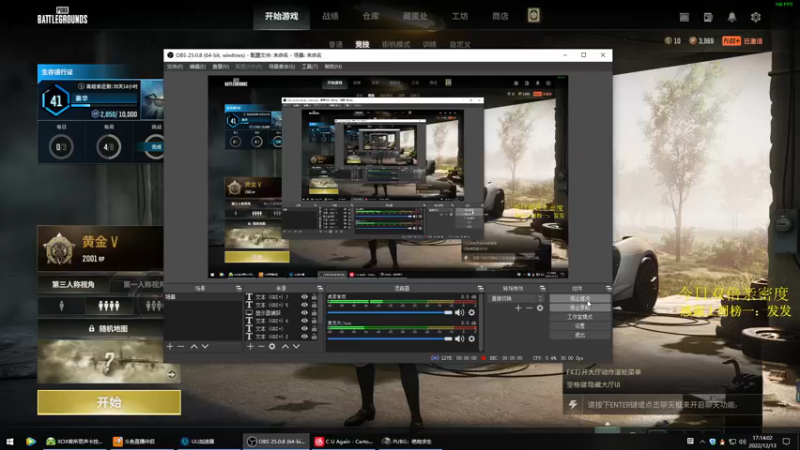
Task: Switch to PUBG 商店 tab
Action: click(500, 16)
